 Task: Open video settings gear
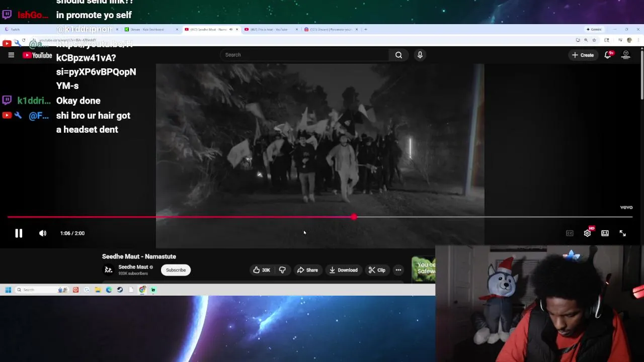[x=587, y=233]
